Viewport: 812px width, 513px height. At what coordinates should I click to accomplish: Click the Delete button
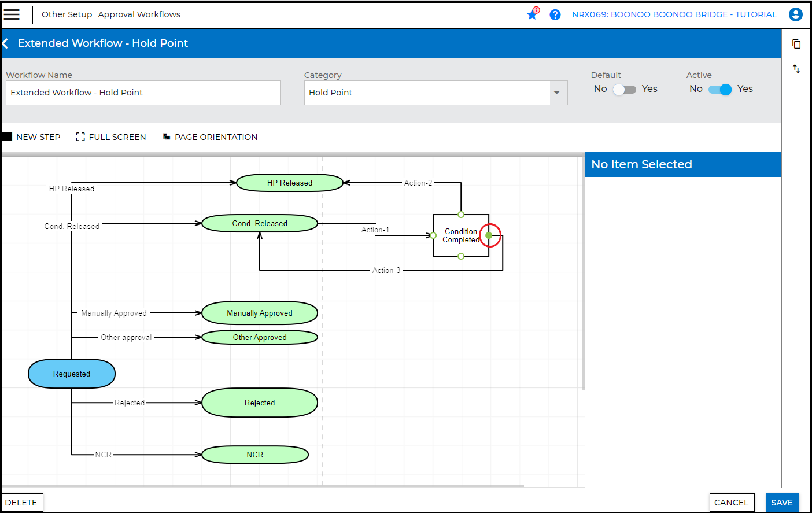coord(21,503)
